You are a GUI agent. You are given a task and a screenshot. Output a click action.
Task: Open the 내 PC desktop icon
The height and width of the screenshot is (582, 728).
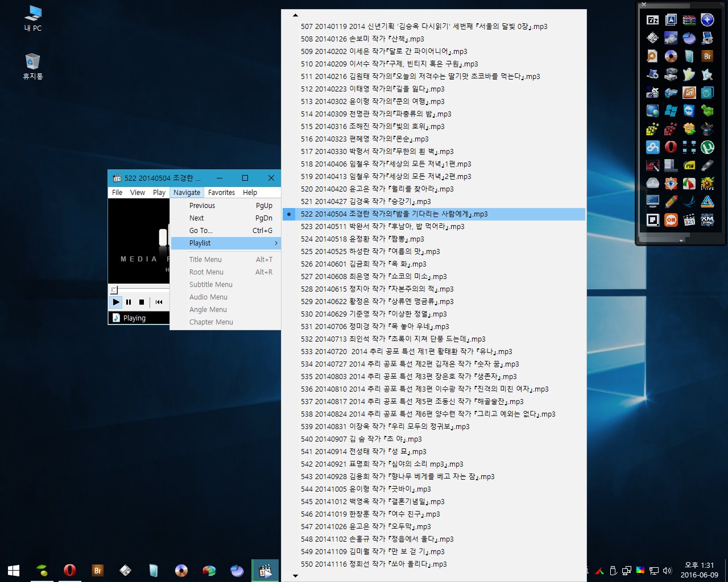click(33, 18)
